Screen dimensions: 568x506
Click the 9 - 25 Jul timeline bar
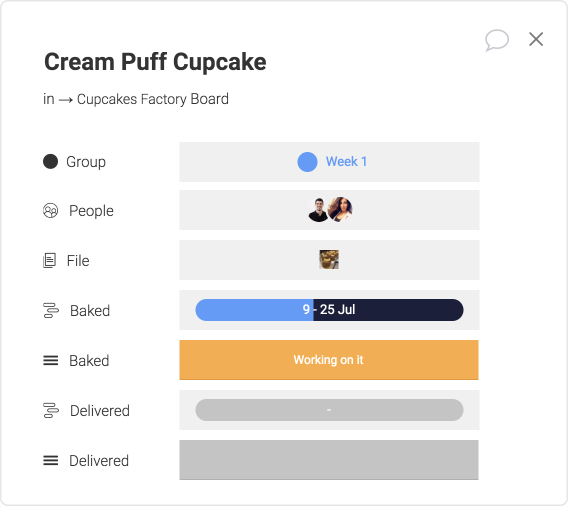pos(329,310)
